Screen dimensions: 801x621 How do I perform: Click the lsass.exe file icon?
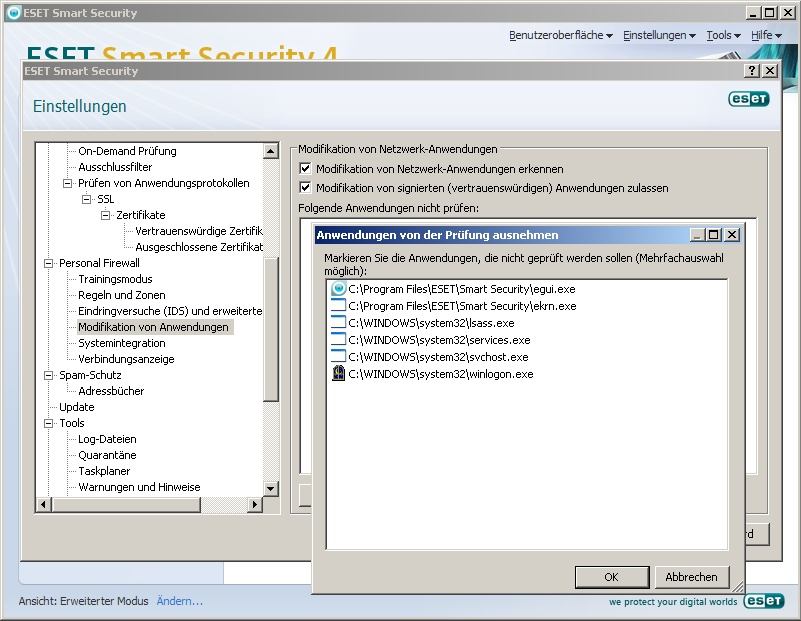click(338, 323)
